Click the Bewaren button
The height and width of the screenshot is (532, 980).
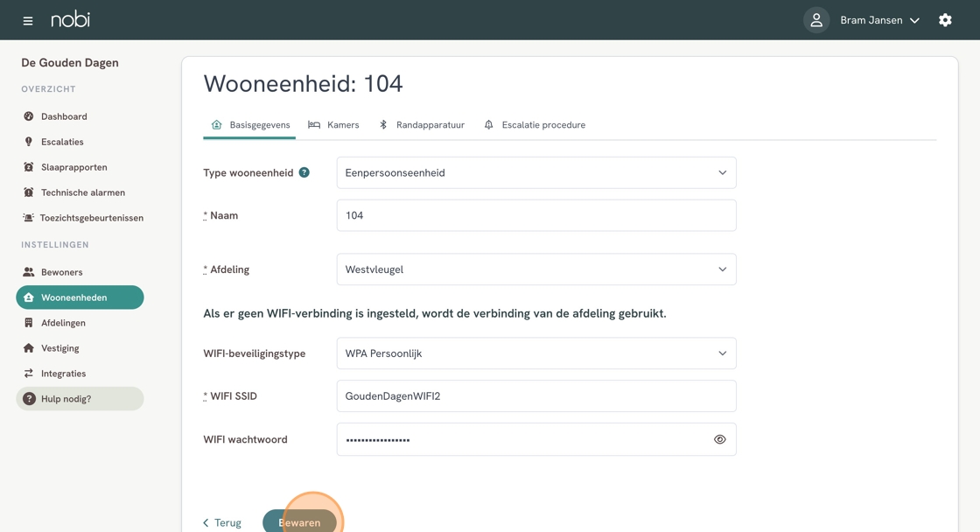(299, 521)
